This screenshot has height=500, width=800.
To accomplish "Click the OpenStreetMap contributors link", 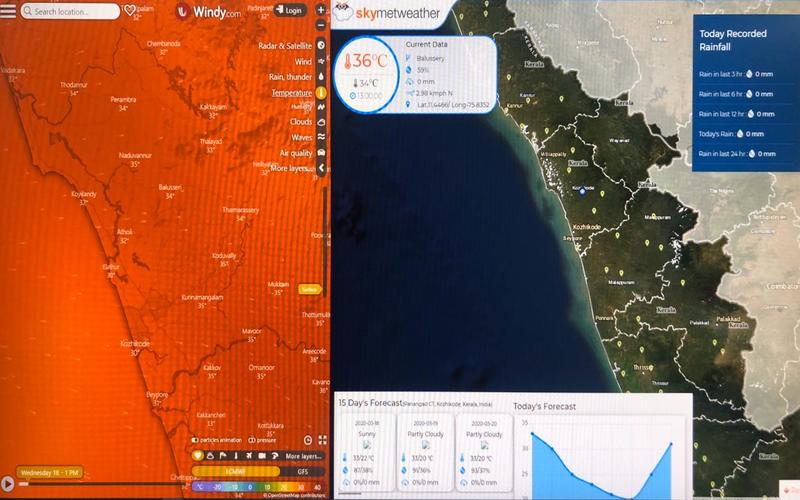I will (294, 495).
